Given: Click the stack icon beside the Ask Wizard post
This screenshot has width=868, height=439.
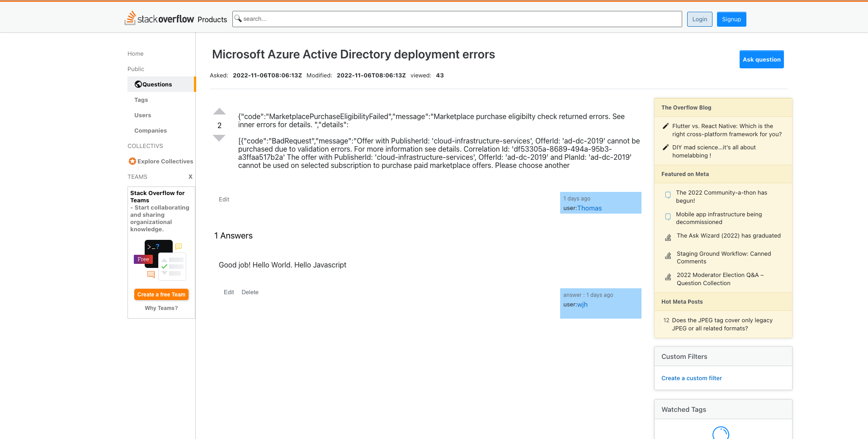Looking at the screenshot, I should [668, 237].
